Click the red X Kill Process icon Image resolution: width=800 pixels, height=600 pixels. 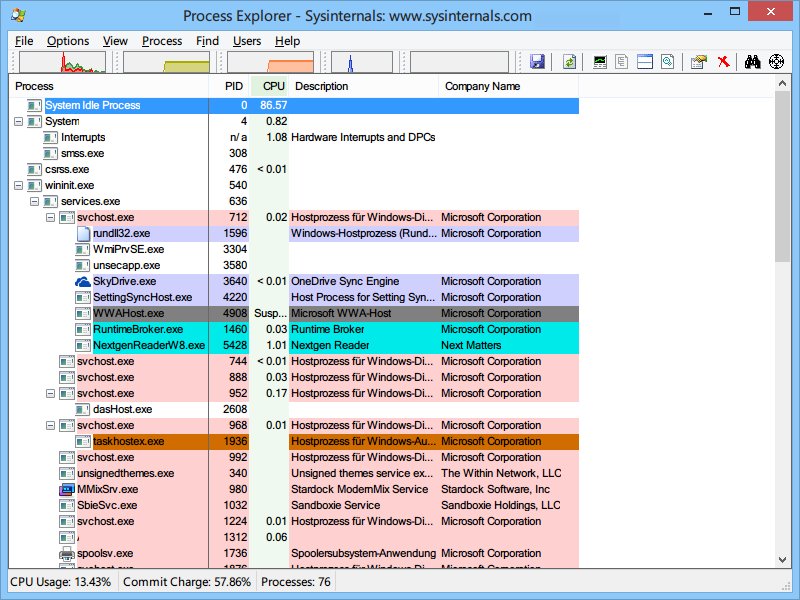tap(723, 62)
